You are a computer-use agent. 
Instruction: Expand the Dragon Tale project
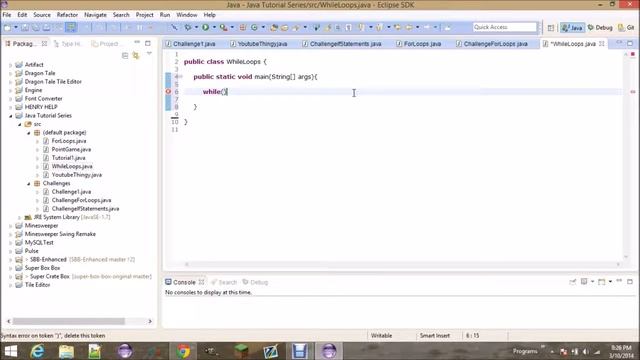[x=11, y=73]
